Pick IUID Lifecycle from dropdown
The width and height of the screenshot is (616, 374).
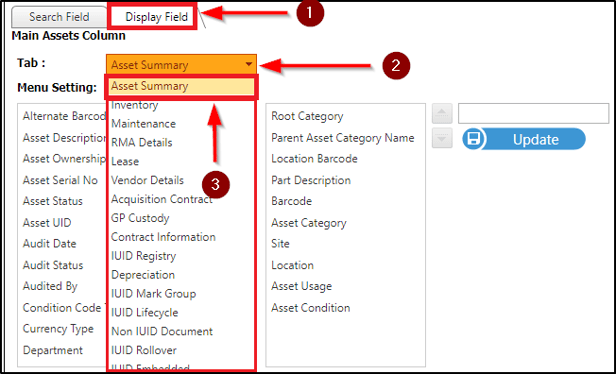click(145, 312)
